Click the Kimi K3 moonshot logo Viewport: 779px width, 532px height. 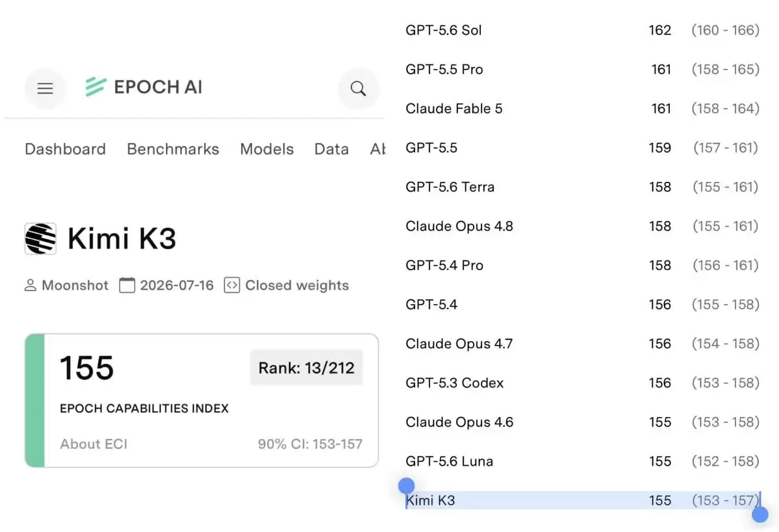40,238
